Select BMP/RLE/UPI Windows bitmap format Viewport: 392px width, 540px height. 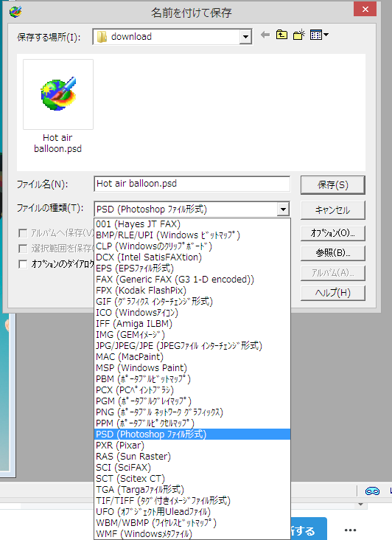click(192, 235)
